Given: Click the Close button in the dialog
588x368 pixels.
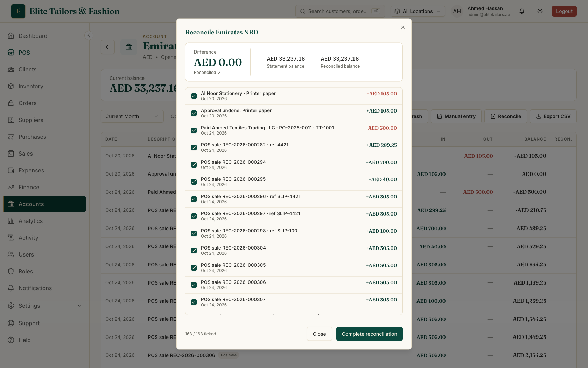Looking at the screenshot, I should click(319, 334).
